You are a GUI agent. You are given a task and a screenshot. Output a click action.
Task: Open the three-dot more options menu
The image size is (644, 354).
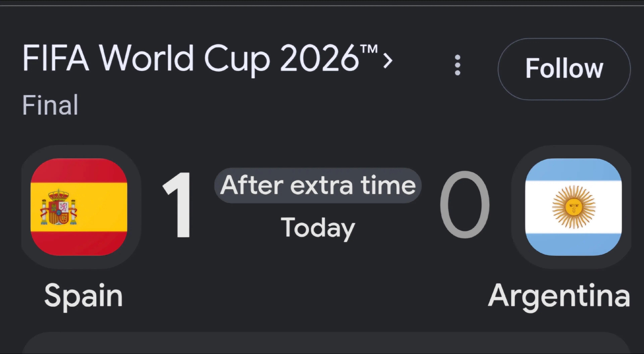[458, 65]
